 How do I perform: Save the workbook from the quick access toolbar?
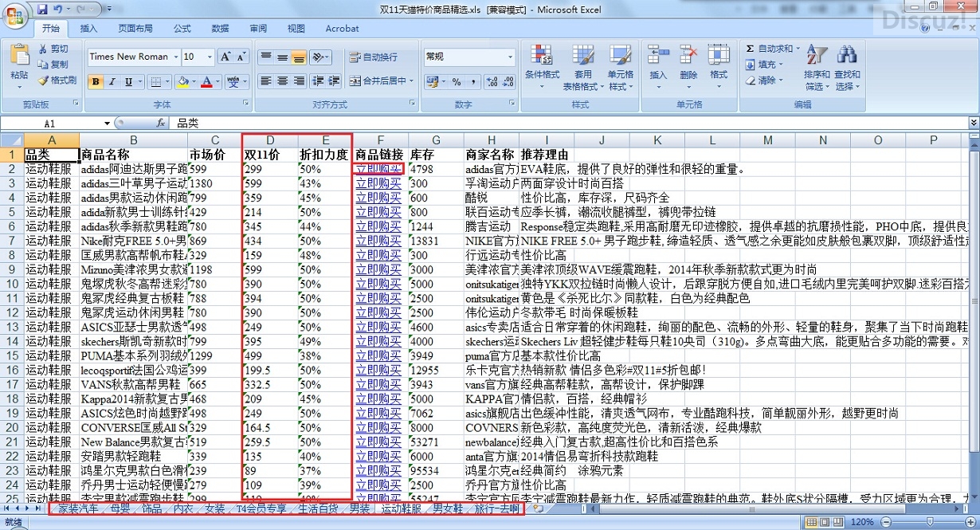[x=41, y=9]
